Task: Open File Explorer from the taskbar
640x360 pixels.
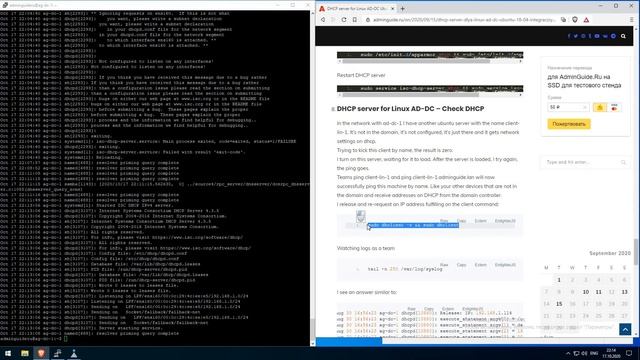Action: coord(24,353)
